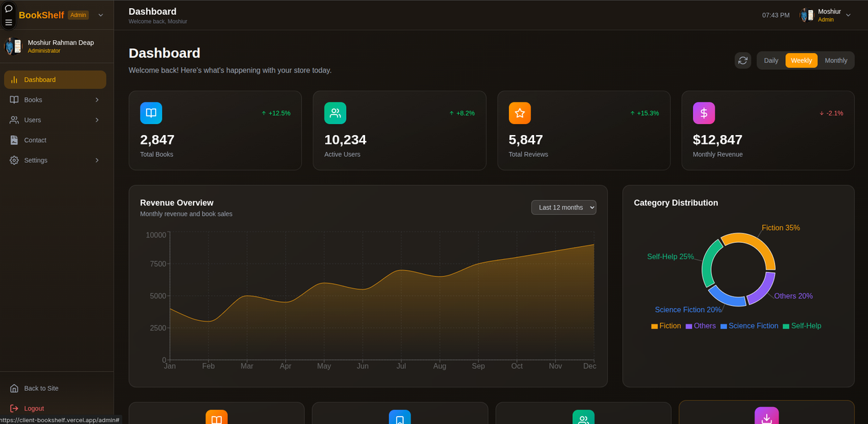Image resolution: width=868 pixels, height=424 pixels.
Task: Switch to the Daily view
Action: 771,60
